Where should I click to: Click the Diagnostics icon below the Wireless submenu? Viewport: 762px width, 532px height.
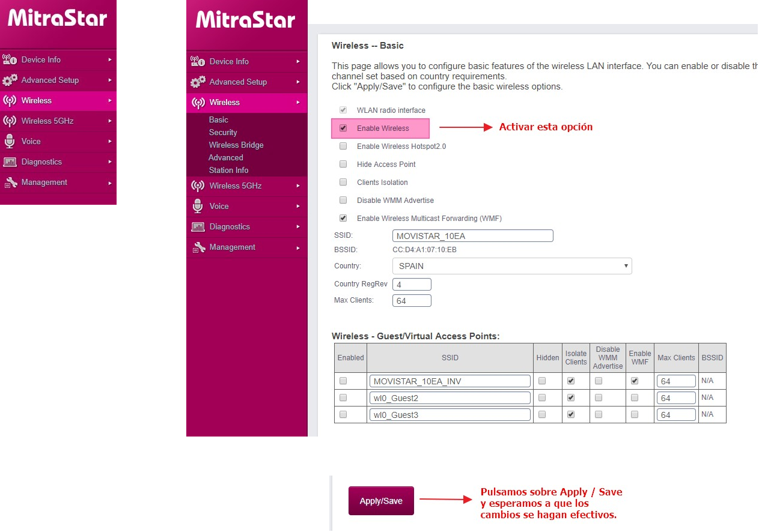[x=198, y=227]
